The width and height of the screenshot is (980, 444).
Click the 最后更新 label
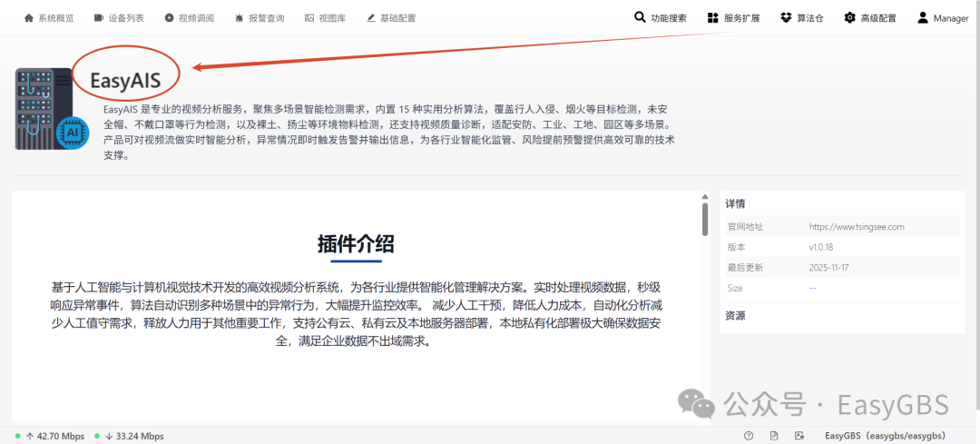(x=745, y=268)
